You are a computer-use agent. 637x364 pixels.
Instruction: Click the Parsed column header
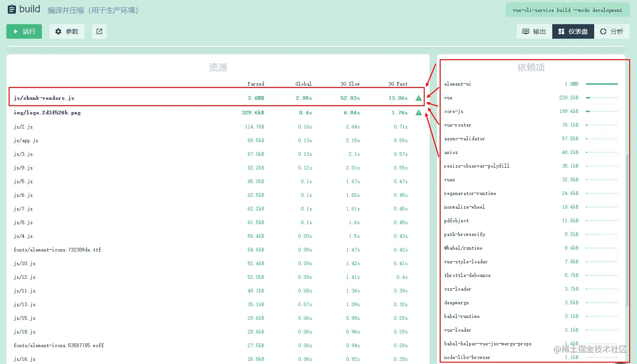tap(256, 84)
